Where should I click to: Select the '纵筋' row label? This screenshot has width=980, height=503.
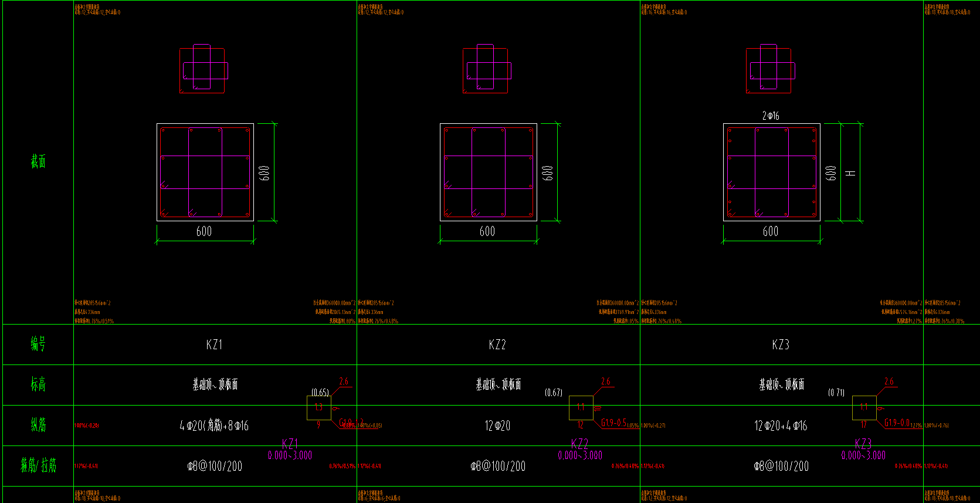pyautogui.click(x=38, y=425)
